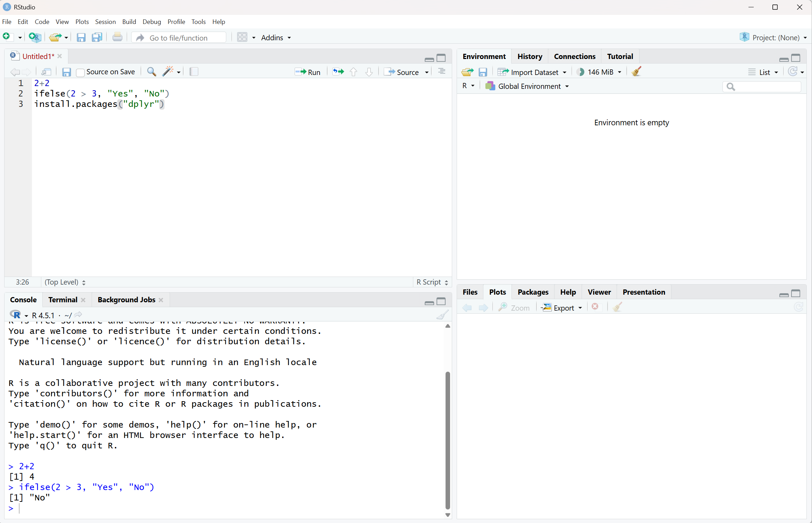Click the Run button in the editor toolbar
This screenshot has width=812, height=523.
[x=307, y=72]
